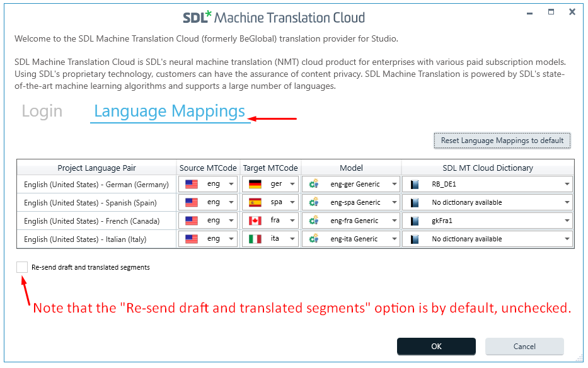Maximize the SDL Machine Translation Cloud window
Viewport: 588px width, 368px height.
551,12
